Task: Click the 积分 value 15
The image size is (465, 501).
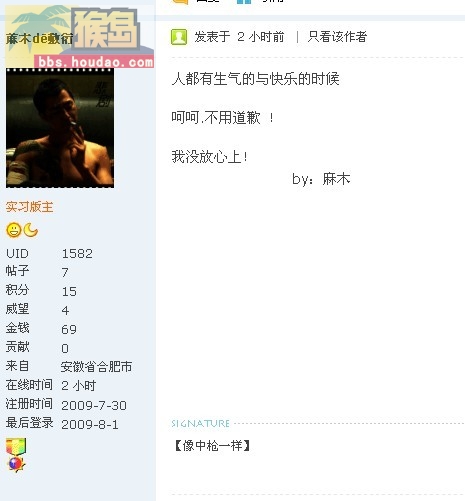Action: pyautogui.click(x=69, y=291)
